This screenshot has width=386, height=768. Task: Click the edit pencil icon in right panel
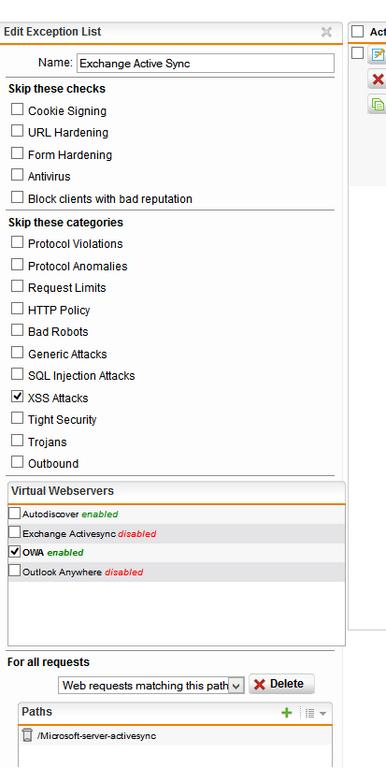pyautogui.click(x=377, y=54)
